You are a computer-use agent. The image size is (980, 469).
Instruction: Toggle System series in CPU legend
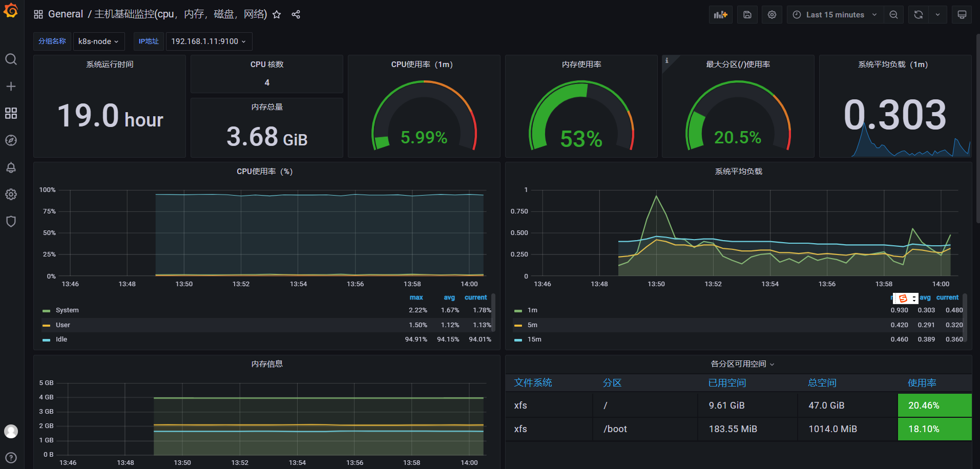point(67,310)
